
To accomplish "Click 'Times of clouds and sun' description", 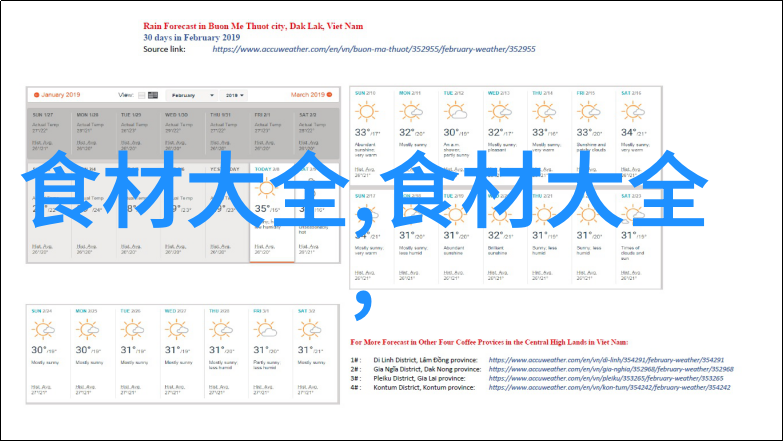I will [x=632, y=253].
